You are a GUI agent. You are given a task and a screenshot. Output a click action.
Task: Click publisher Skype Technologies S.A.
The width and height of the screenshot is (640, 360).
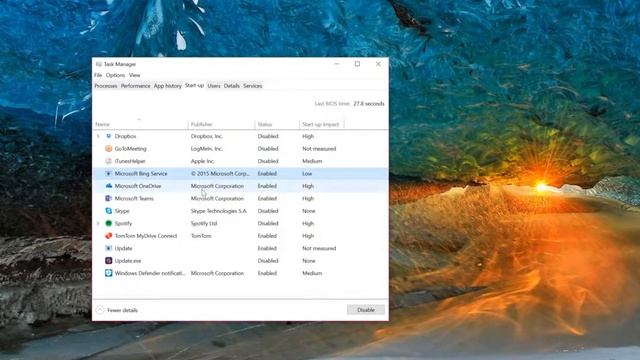pos(219,211)
